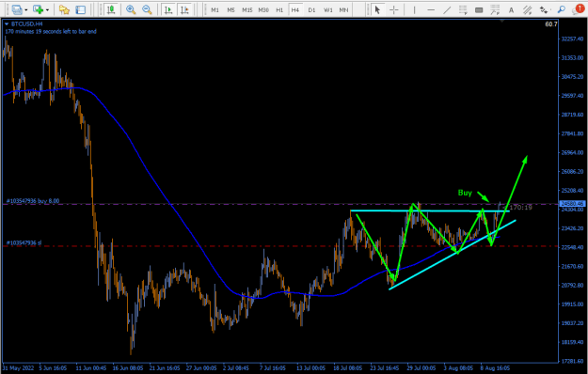Viewport: 588px width, 374px height.
Task: Click the '16 Jun 08:05' time label
Action: click(128, 368)
